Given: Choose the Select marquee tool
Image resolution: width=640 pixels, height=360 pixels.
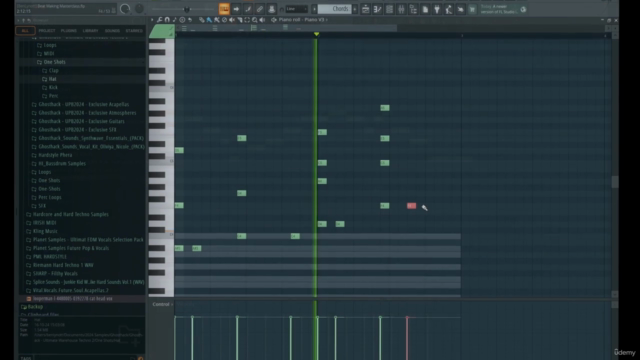Looking at the screenshot, I should (247, 20).
